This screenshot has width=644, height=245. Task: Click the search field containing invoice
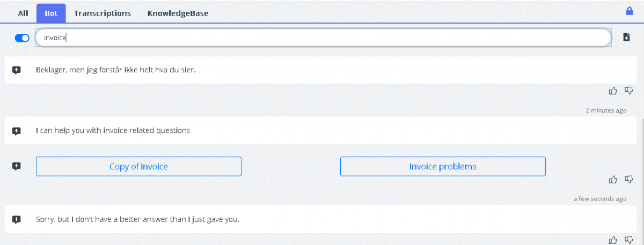pyautogui.click(x=322, y=38)
